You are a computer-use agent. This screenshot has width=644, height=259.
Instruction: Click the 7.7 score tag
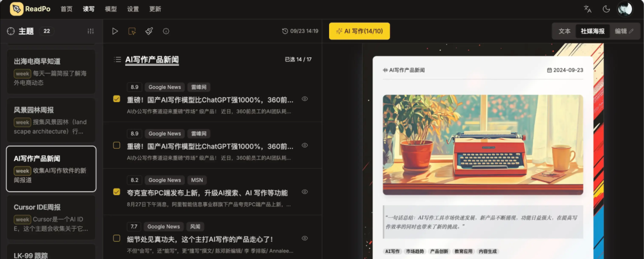click(134, 227)
